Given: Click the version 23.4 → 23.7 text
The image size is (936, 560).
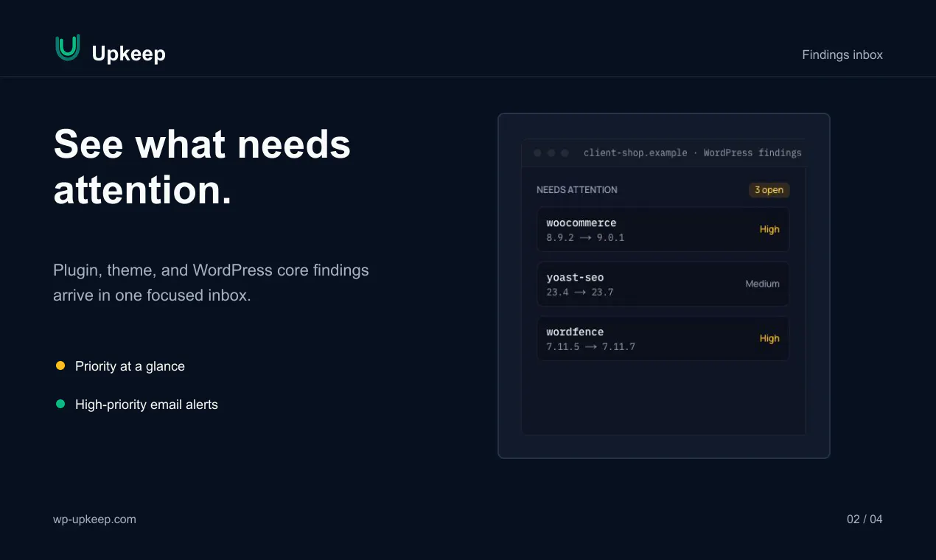Looking at the screenshot, I should tap(580, 292).
